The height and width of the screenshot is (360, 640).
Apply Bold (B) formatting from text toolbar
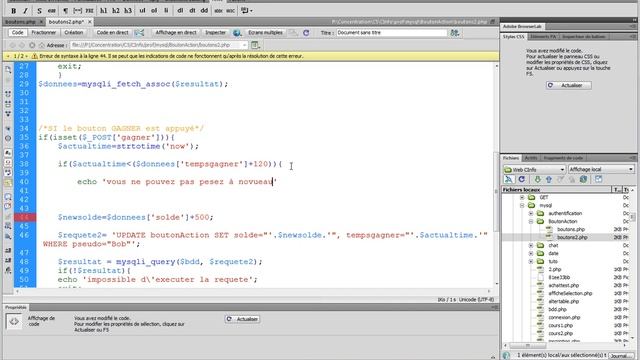(13, 11)
